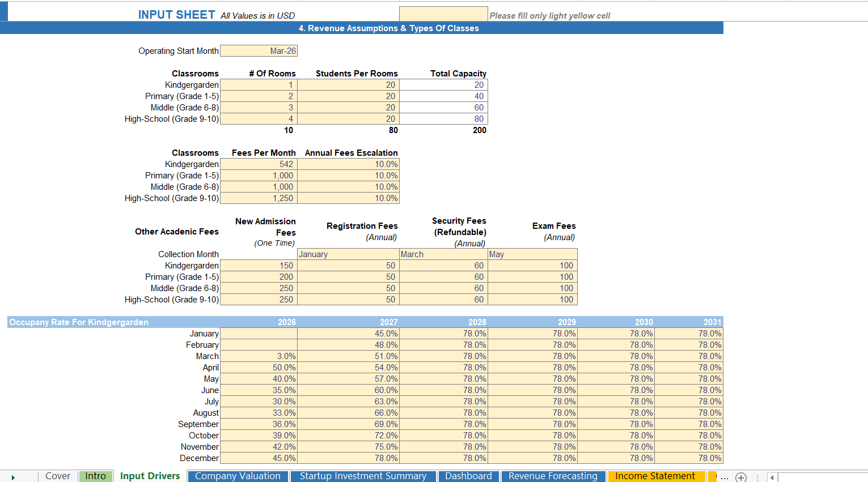Open the May collection month dropdown for Exam Fees
Image resolution: width=868 pixels, height=482 pixels.
[532, 254]
